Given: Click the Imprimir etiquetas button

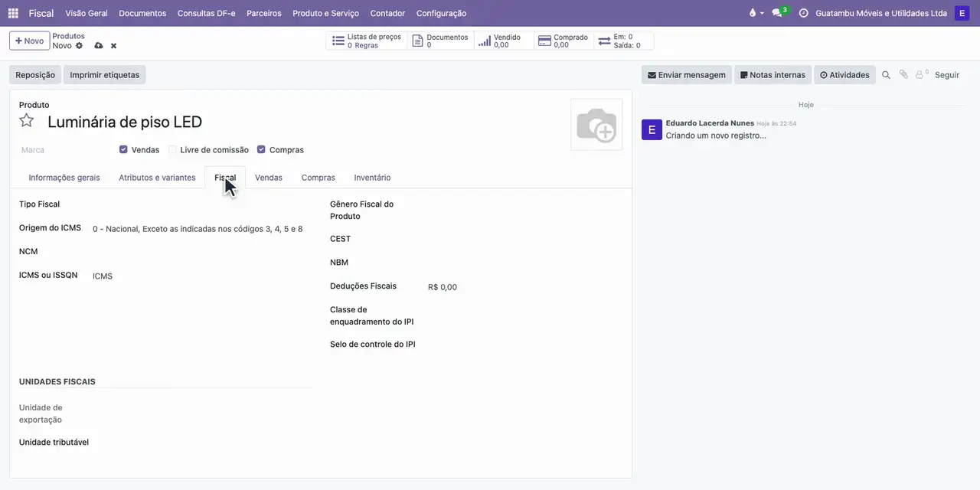Looking at the screenshot, I should [x=105, y=75].
